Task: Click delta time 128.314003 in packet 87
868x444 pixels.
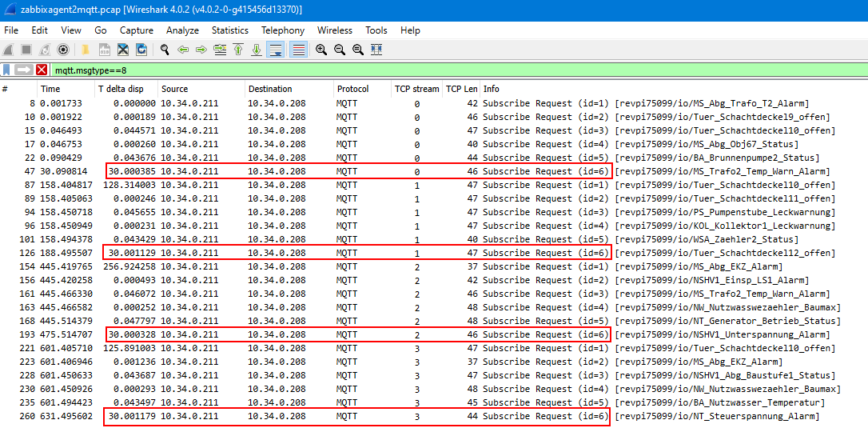Action: 130,185
